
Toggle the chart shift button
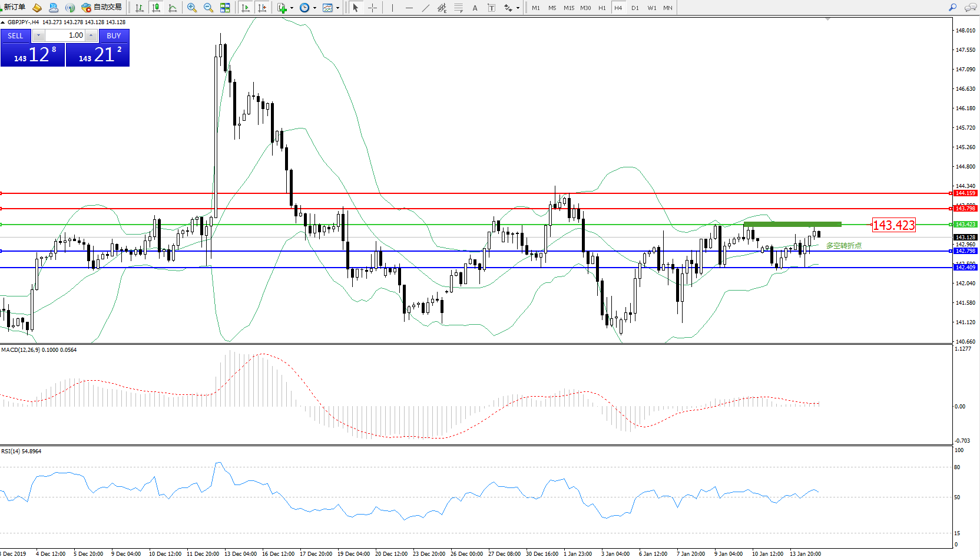pos(262,8)
